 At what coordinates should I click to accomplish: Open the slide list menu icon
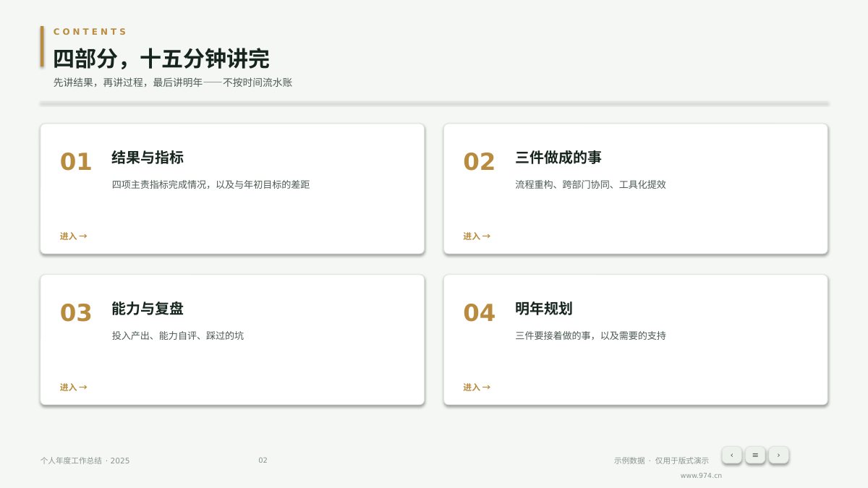(755, 455)
